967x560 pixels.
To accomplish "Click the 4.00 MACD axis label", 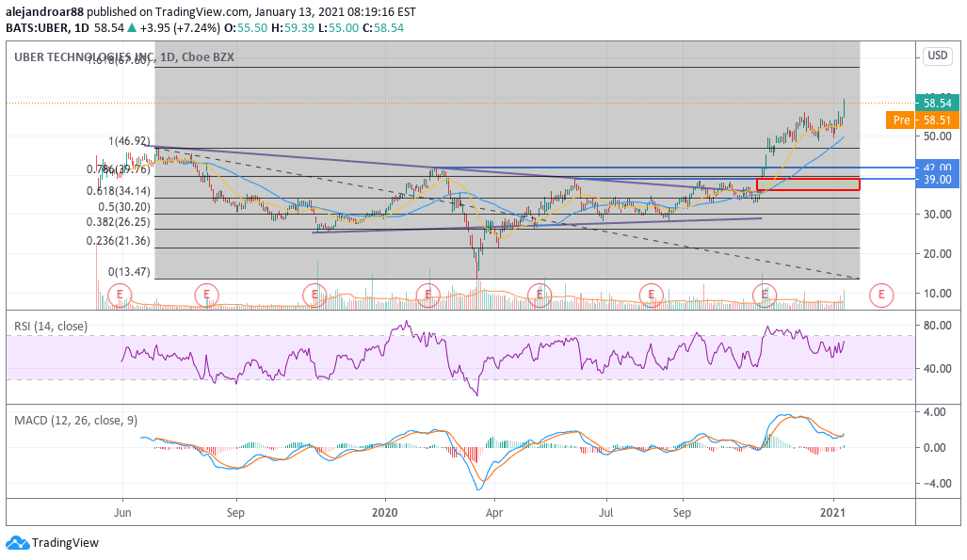I will point(936,412).
